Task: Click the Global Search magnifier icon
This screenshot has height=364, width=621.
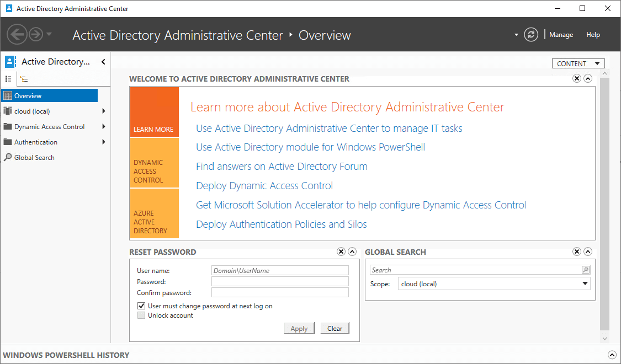Action: coord(586,270)
